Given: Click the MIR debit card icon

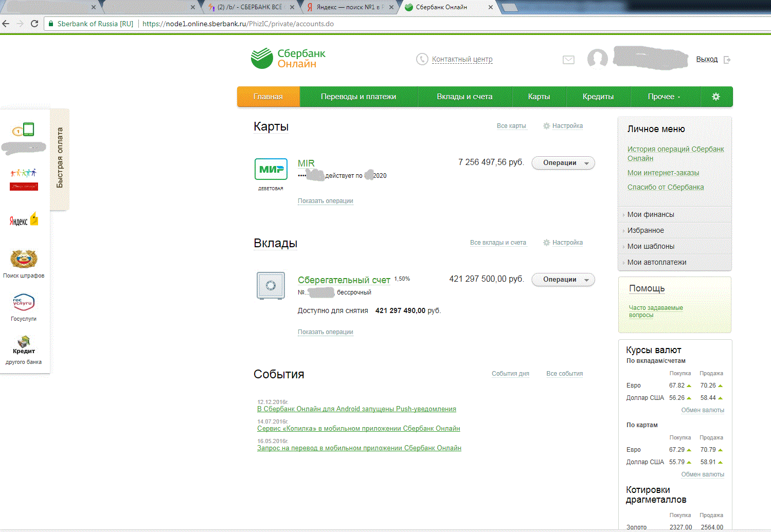Looking at the screenshot, I should click(x=271, y=169).
